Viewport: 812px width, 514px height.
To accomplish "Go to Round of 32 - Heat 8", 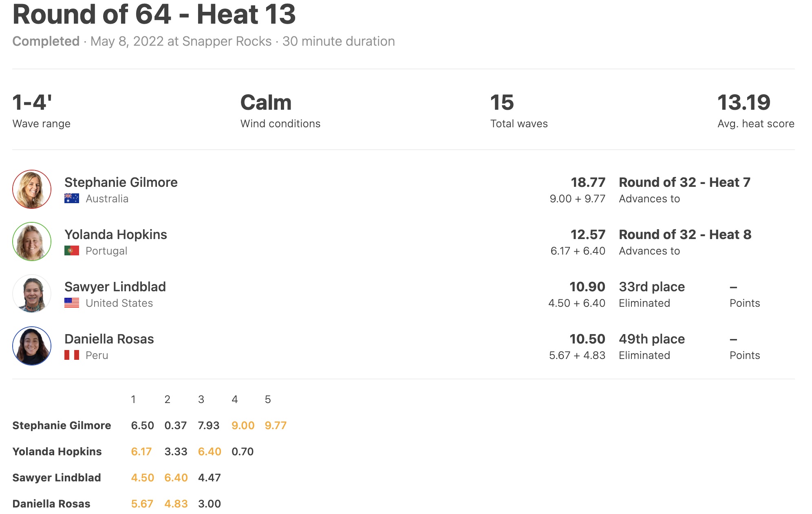I will 685,235.
